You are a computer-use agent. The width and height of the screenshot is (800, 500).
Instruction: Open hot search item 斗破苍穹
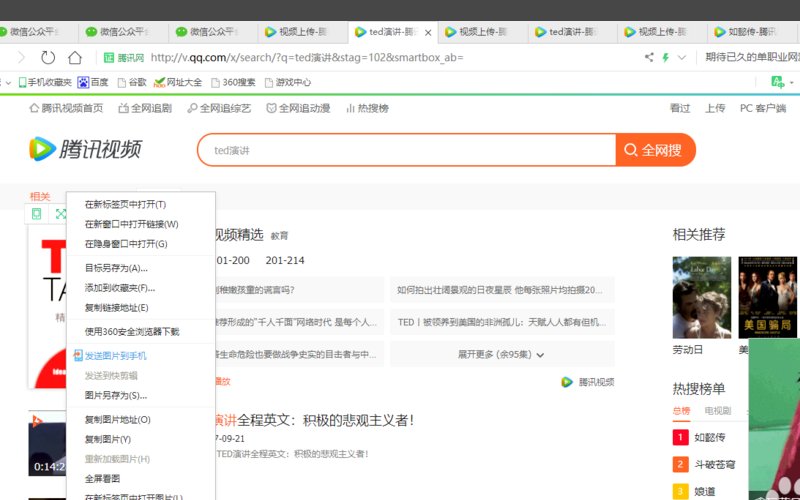tap(715, 465)
